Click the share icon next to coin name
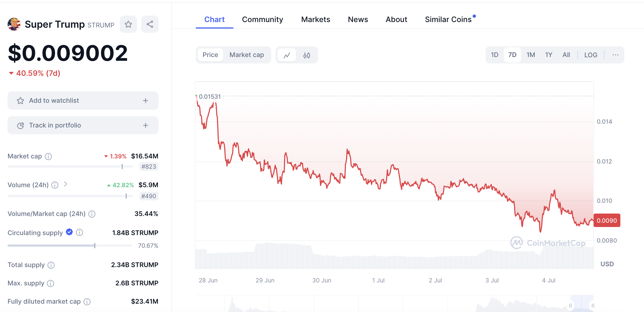 pos(150,24)
